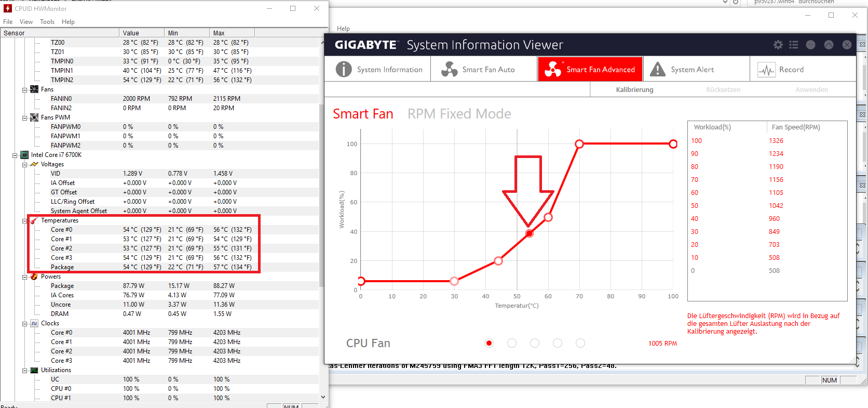This screenshot has height=408, width=868.
Task: Click the fan curve point at 100°C
Action: coord(673,144)
